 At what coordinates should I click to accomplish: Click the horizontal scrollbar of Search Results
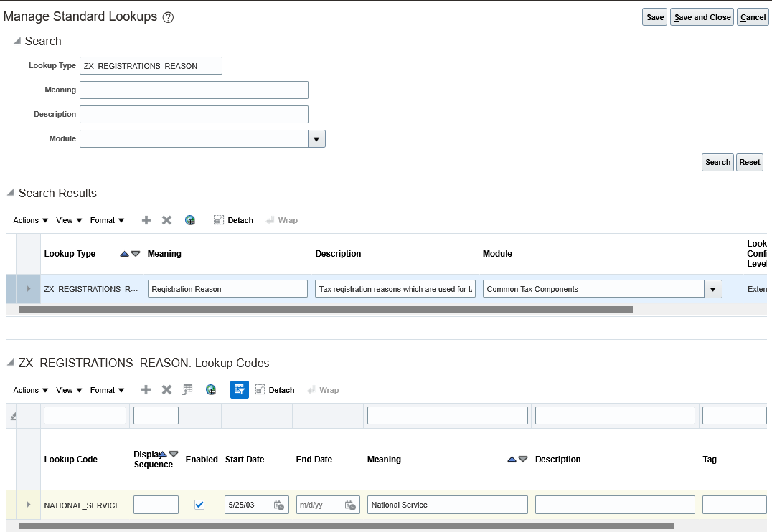tap(326, 310)
